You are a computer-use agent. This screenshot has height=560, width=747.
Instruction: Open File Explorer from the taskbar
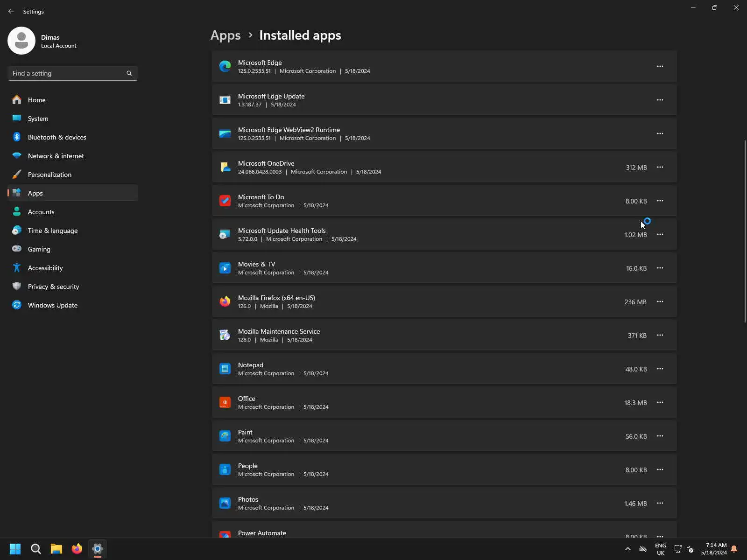tap(56, 549)
